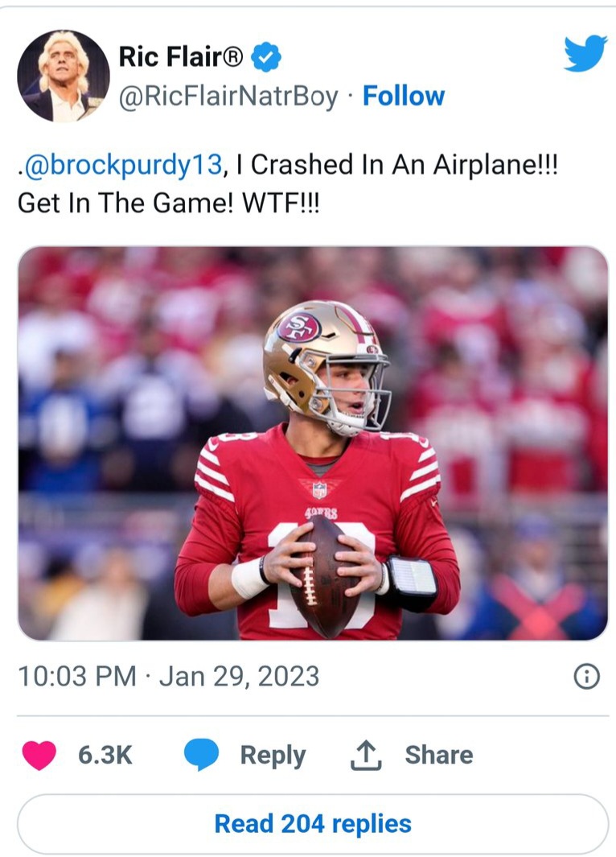The image size is (616, 857).
Task: Follow Ric Flair
Action: (404, 97)
